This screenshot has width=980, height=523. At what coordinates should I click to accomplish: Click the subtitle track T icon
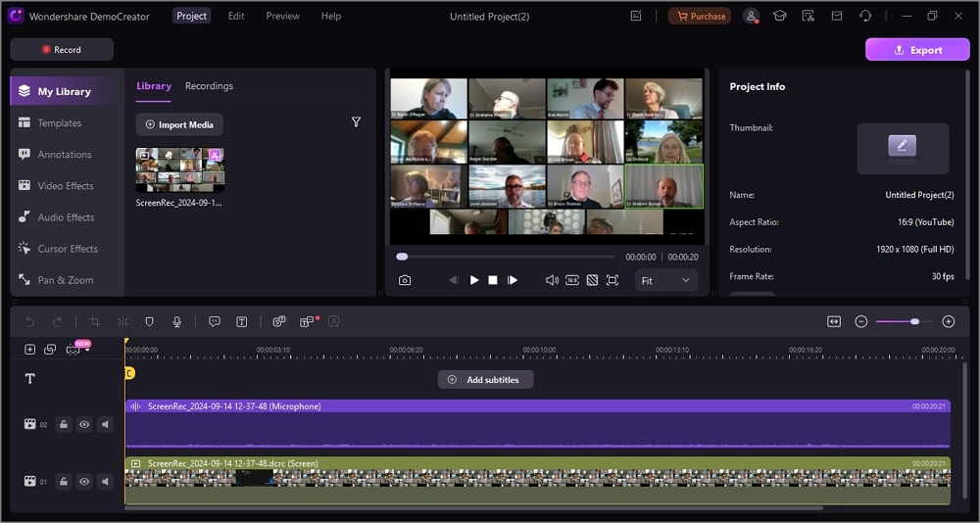[29, 379]
